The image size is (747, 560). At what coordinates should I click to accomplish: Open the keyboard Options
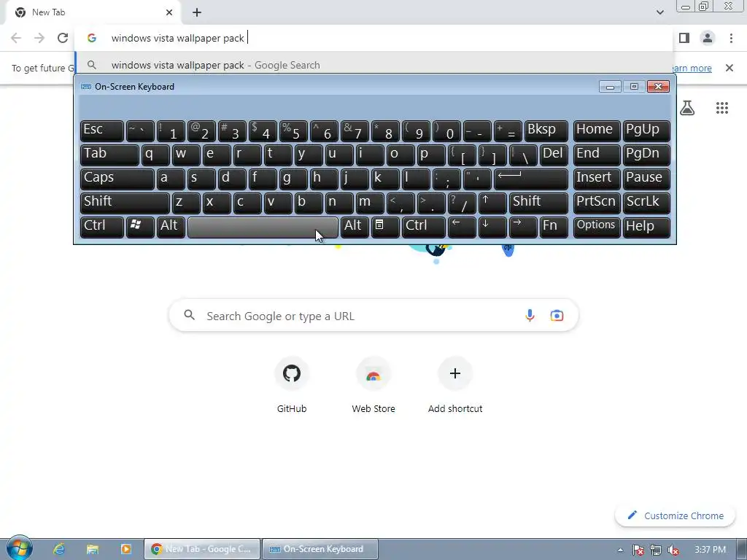pyautogui.click(x=597, y=227)
